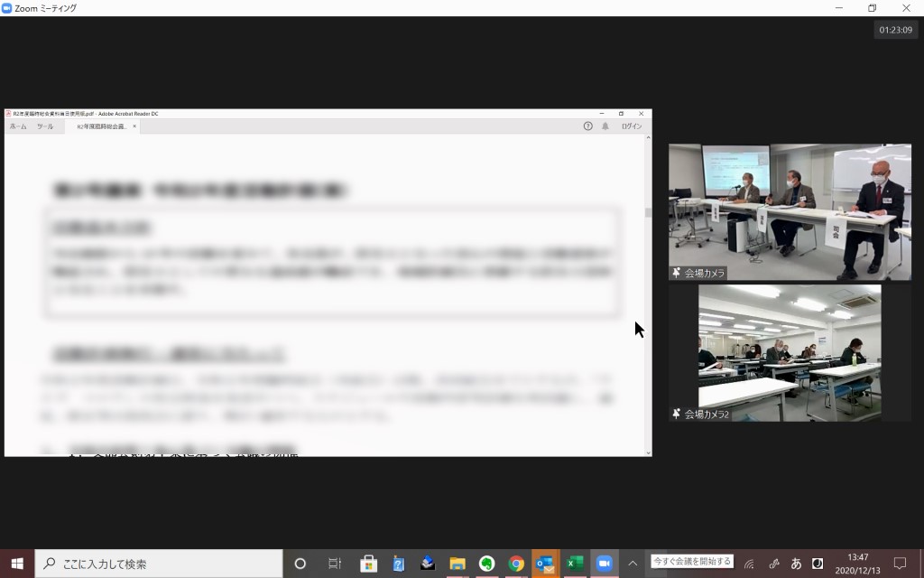Image resolution: width=924 pixels, height=578 pixels.
Task: Click the ログイン button in Acrobat Reader
Action: (632, 126)
